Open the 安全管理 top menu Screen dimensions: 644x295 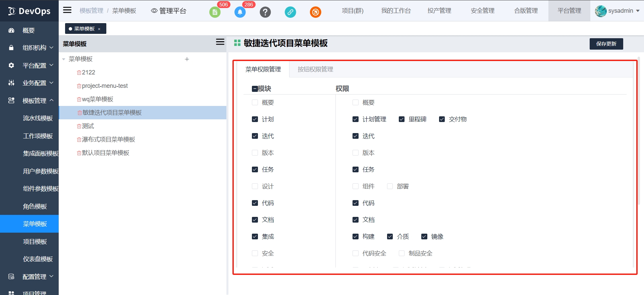(482, 11)
